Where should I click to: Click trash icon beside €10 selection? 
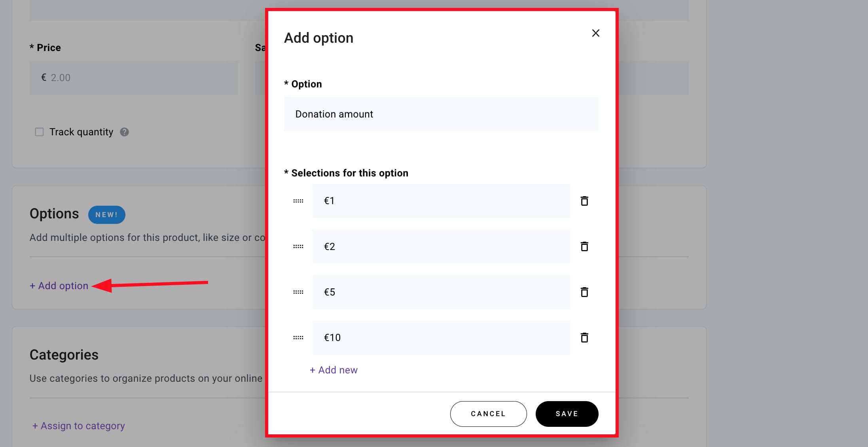point(584,337)
